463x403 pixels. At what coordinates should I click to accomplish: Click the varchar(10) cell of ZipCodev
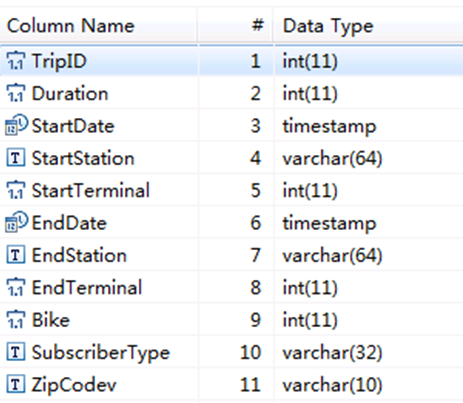click(332, 385)
